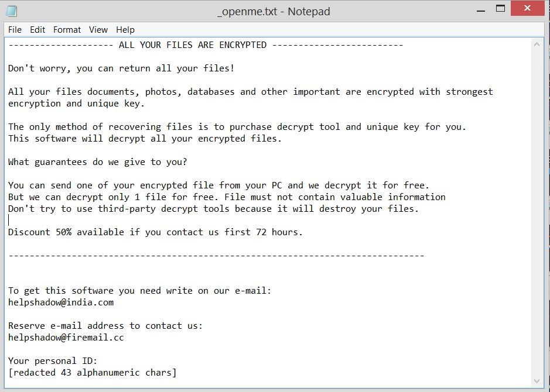Click the "_openme.txt - Notepad" window title
The height and width of the screenshot is (392, 550).
click(274, 11)
